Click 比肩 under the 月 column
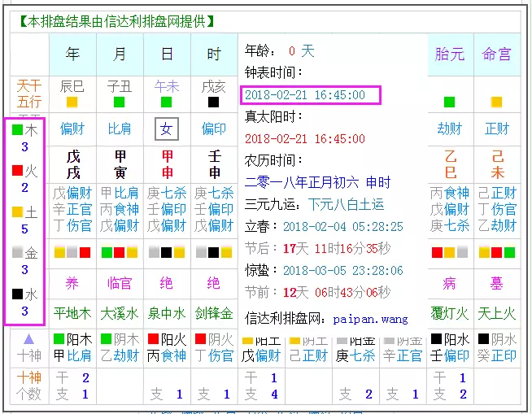Viewport: 532px width, 414px height. coord(120,129)
